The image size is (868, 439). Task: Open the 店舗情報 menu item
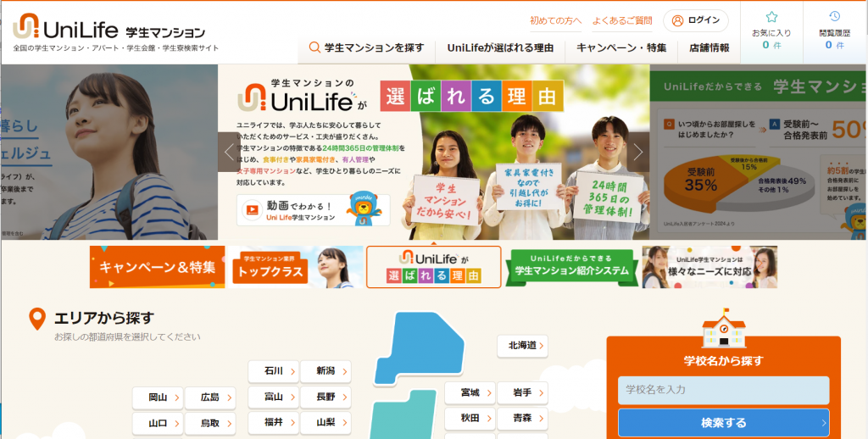coord(709,47)
